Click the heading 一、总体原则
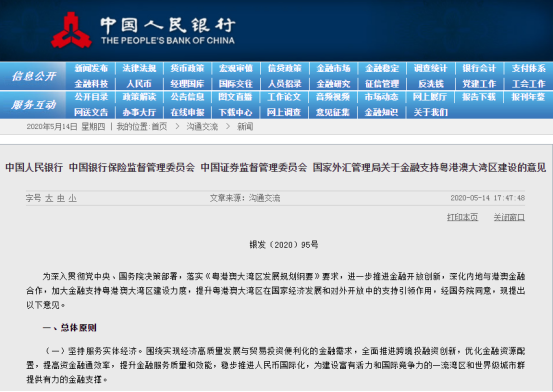Viewport: 553px width, 392px height. [69, 328]
